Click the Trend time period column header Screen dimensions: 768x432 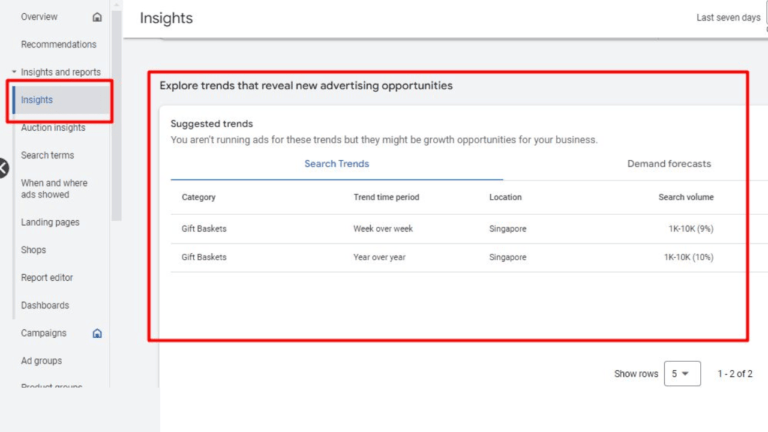pyautogui.click(x=386, y=197)
